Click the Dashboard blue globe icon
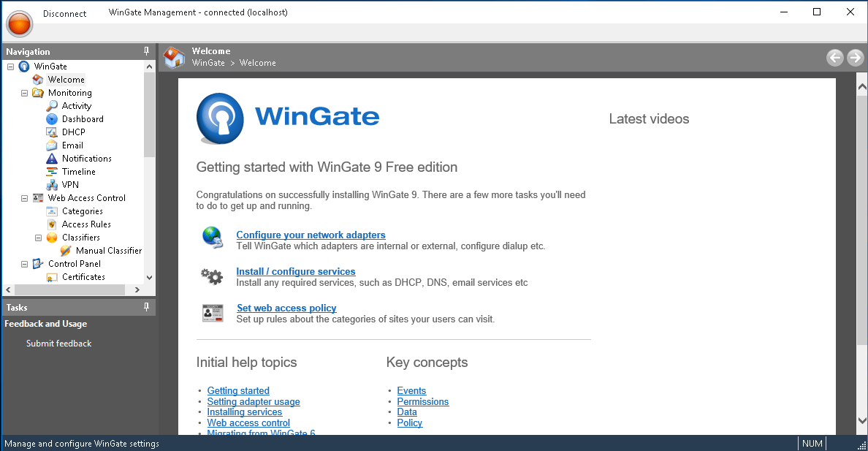This screenshot has width=868, height=451. pyautogui.click(x=51, y=119)
